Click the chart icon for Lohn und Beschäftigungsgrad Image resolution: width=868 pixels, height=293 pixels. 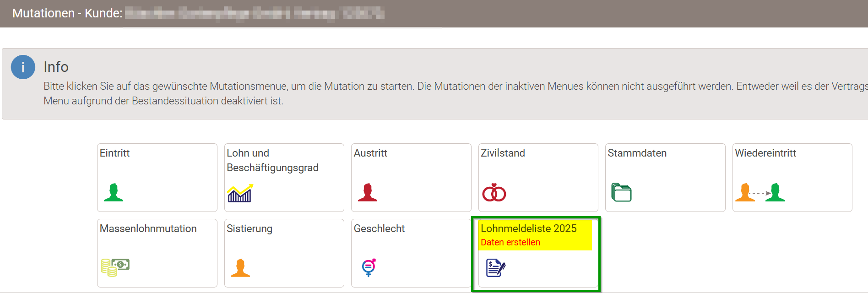click(240, 193)
